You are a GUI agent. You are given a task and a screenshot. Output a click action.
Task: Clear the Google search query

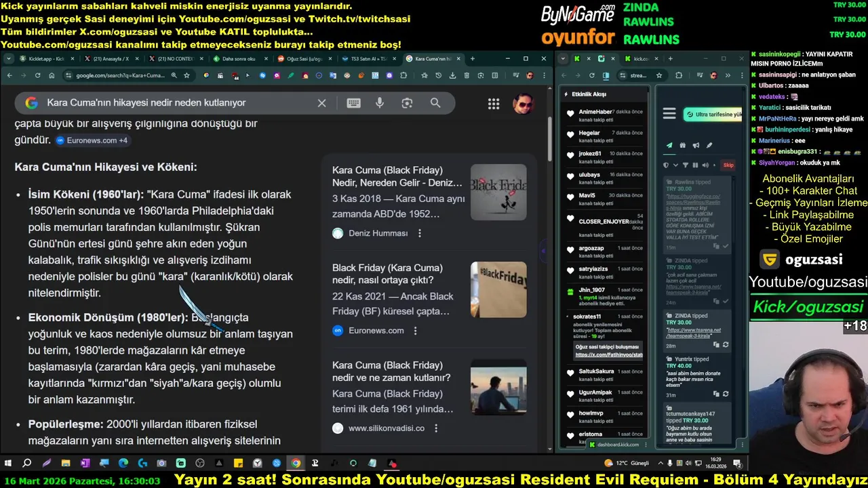pyautogui.click(x=321, y=103)
